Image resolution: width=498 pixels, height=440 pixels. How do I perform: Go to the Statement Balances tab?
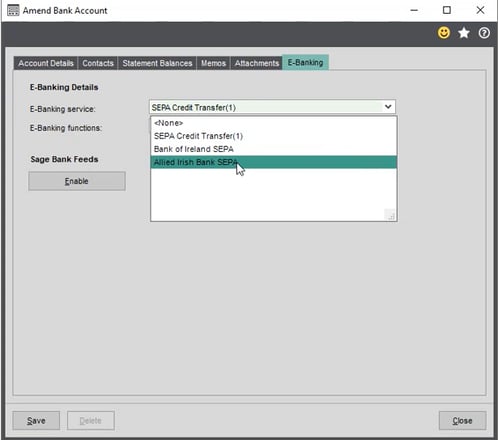[157, 63]
